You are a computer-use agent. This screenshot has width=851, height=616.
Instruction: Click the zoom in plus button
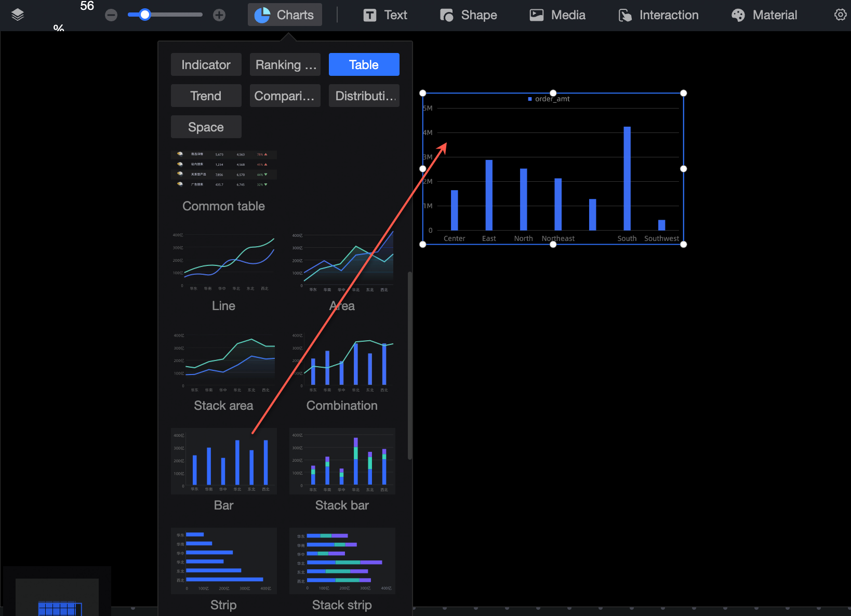219,15
